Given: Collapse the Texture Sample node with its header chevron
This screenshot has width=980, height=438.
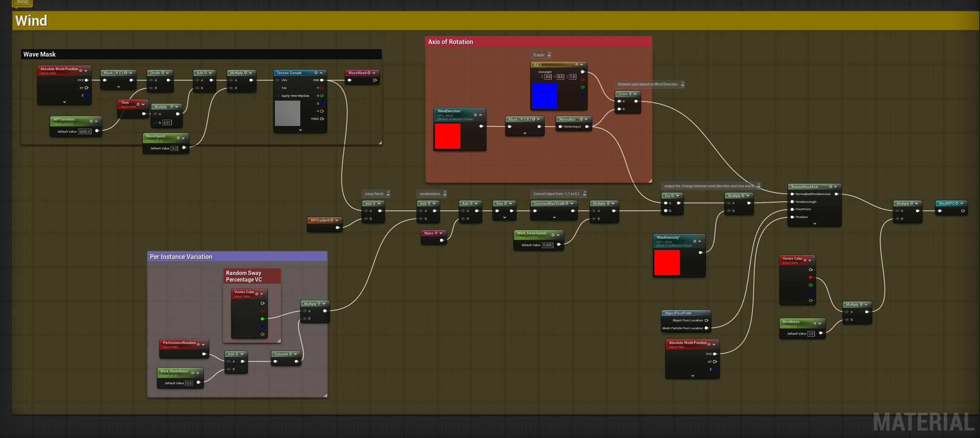Looking at the screenshot, I should point(321,73).
